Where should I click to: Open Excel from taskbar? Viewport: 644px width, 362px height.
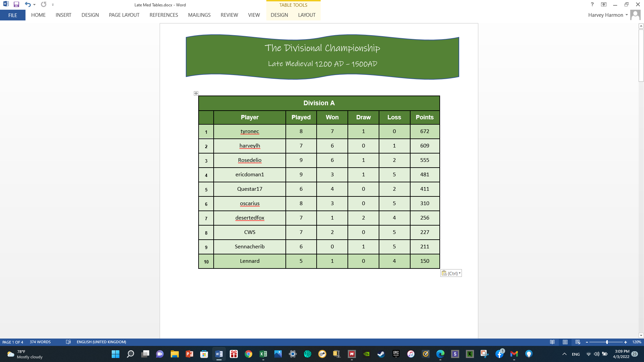click(263, 354)
